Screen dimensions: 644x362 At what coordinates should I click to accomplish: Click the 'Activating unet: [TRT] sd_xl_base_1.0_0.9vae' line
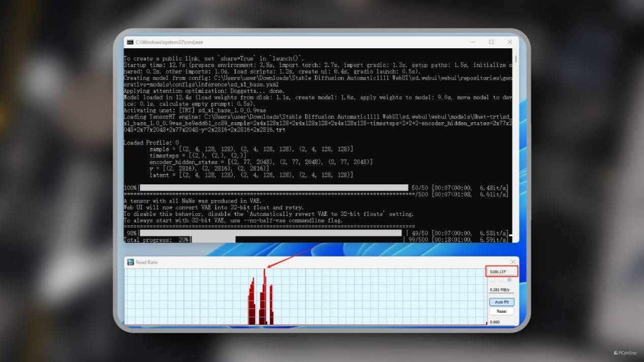[x=195, y=110]
